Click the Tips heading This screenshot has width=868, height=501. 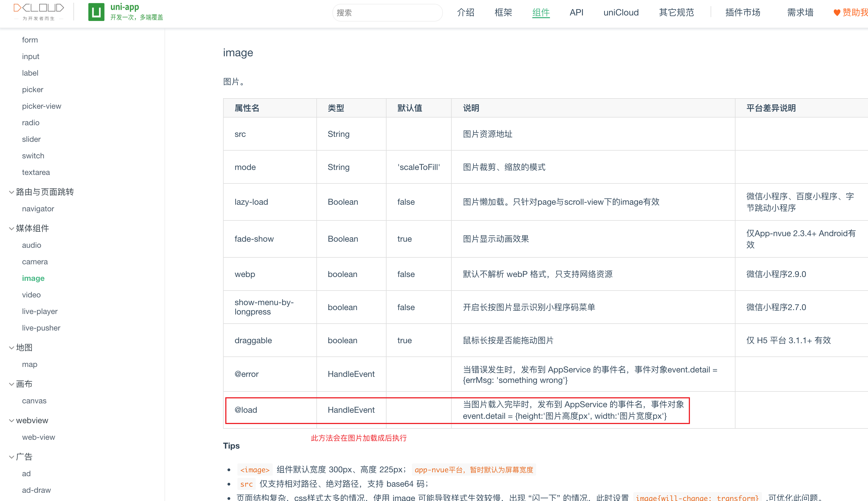click(231, 446)
